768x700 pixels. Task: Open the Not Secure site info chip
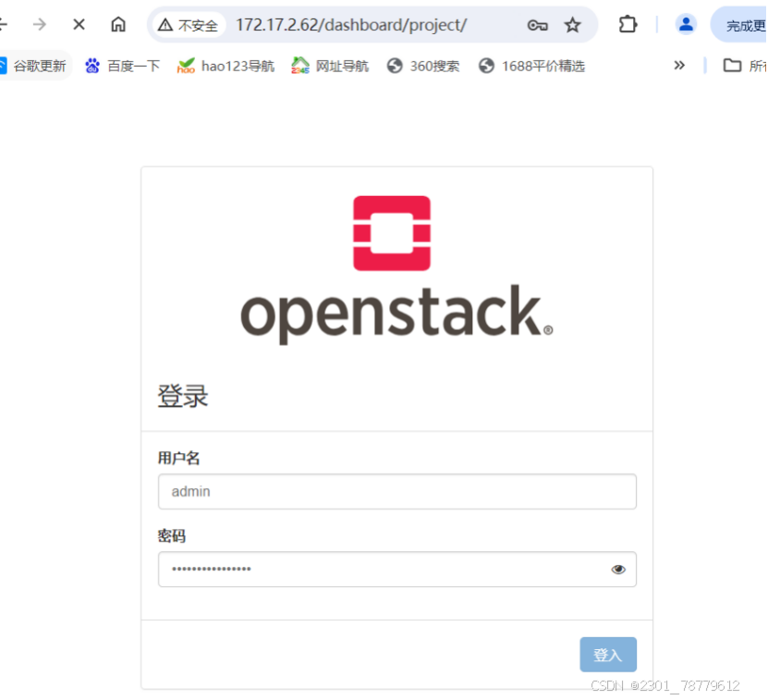point(189,25)
